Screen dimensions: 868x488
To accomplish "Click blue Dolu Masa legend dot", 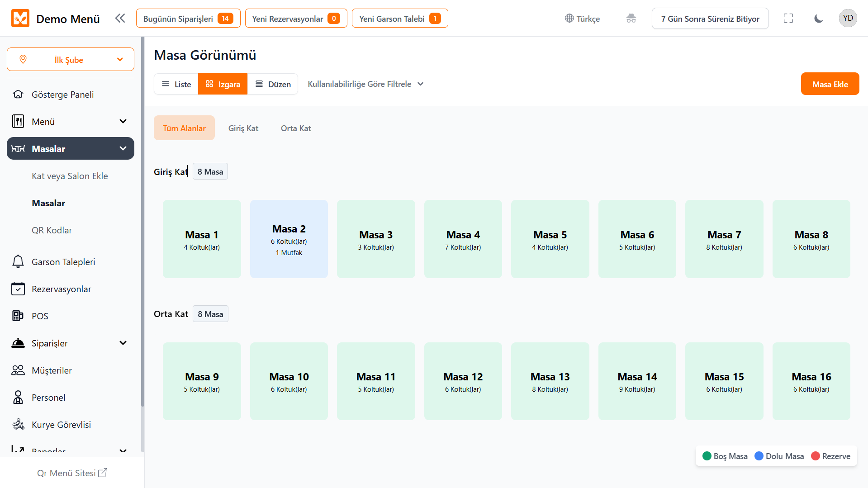I will [x=759, y=456].
